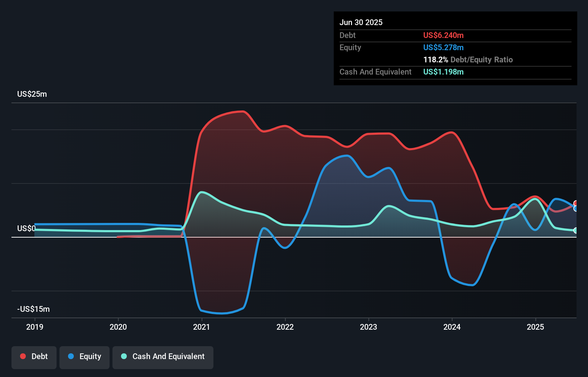The width and height of the screenshot is (588, 377).
Task: Click the blue Equity legend dot icon
Action: click(x=72, y=356)
